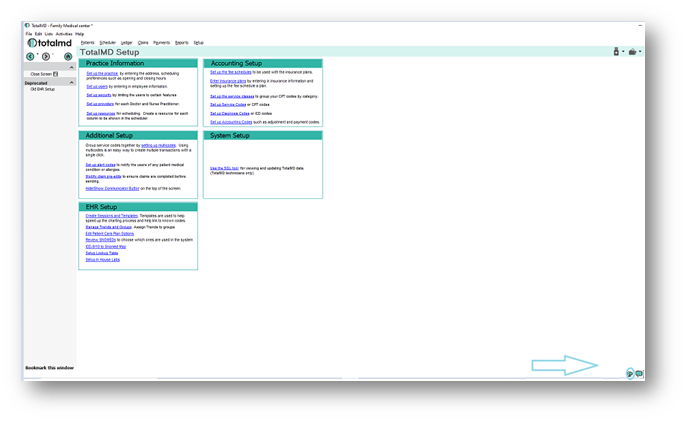Switch to the Scheduler tab
The height and width of the screenshot is (423, 687).
pyautogui.click(x=107, y=43)
